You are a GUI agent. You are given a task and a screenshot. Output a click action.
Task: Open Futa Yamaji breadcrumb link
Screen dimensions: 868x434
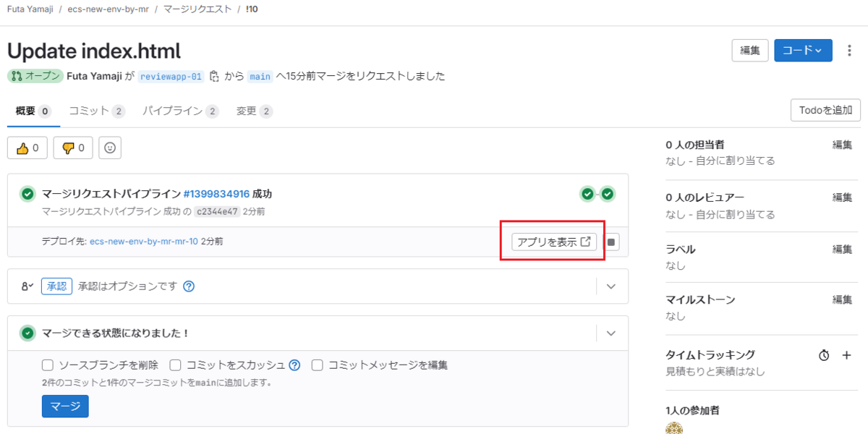[29, 9]
